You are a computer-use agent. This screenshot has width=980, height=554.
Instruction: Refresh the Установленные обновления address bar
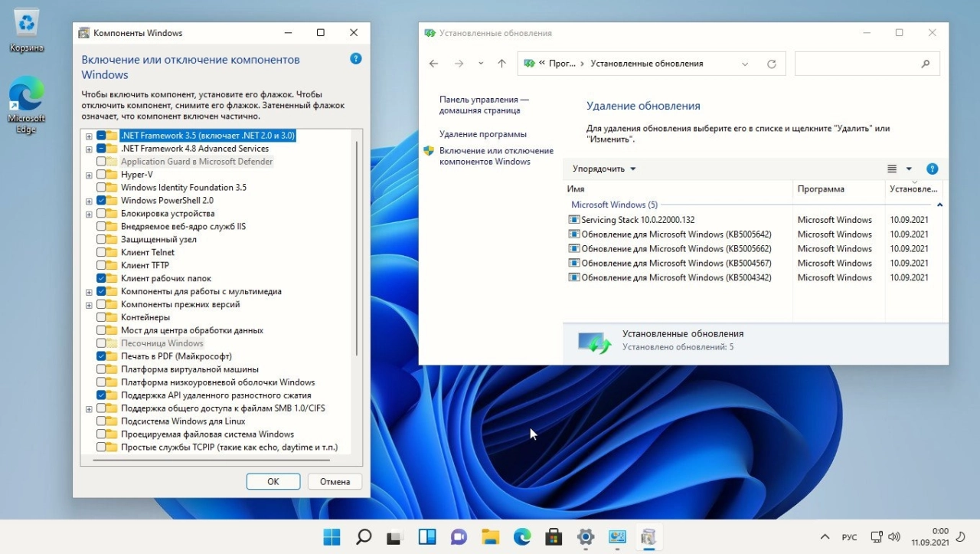772,64
